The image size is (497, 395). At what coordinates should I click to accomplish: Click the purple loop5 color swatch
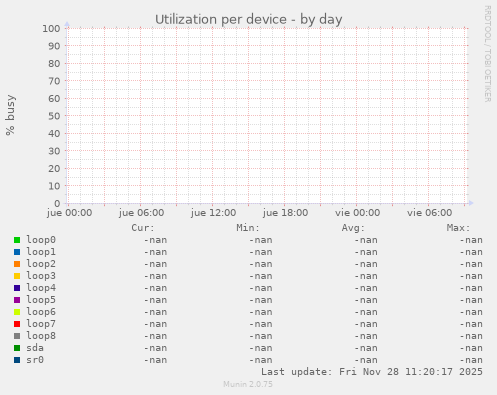point(17,300)
